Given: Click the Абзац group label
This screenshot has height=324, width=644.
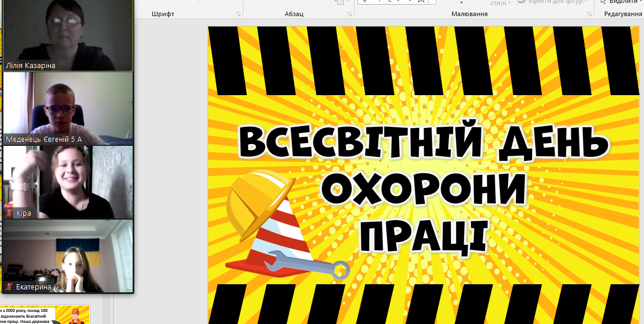Looking at the screenshot, I should 294,14.
